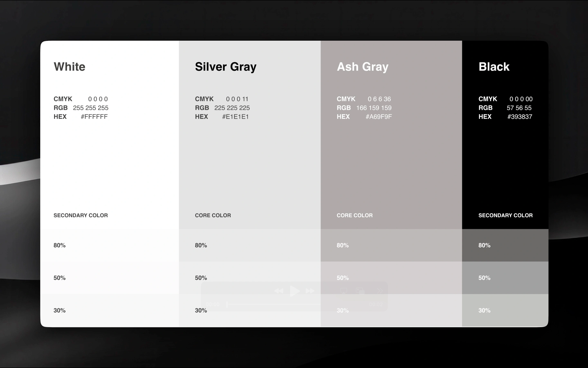Select the #FFFFFF hex value
Screen dimensions: 588x368
(94, 116)
